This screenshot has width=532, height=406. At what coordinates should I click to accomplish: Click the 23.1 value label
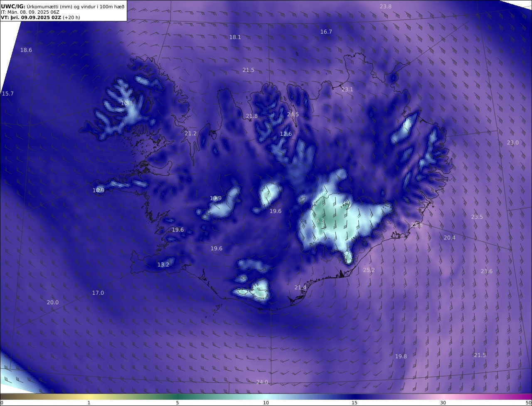[347, 90]
